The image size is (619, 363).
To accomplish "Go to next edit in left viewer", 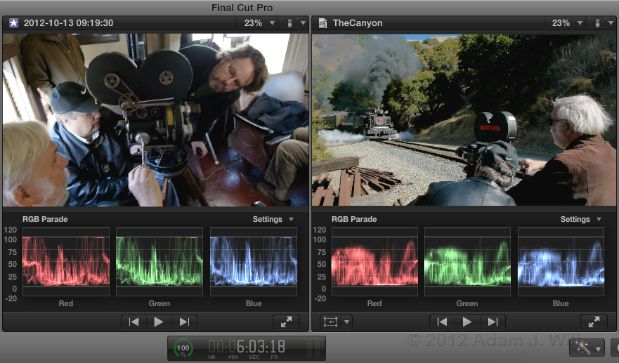I will (x=184, y=322).
